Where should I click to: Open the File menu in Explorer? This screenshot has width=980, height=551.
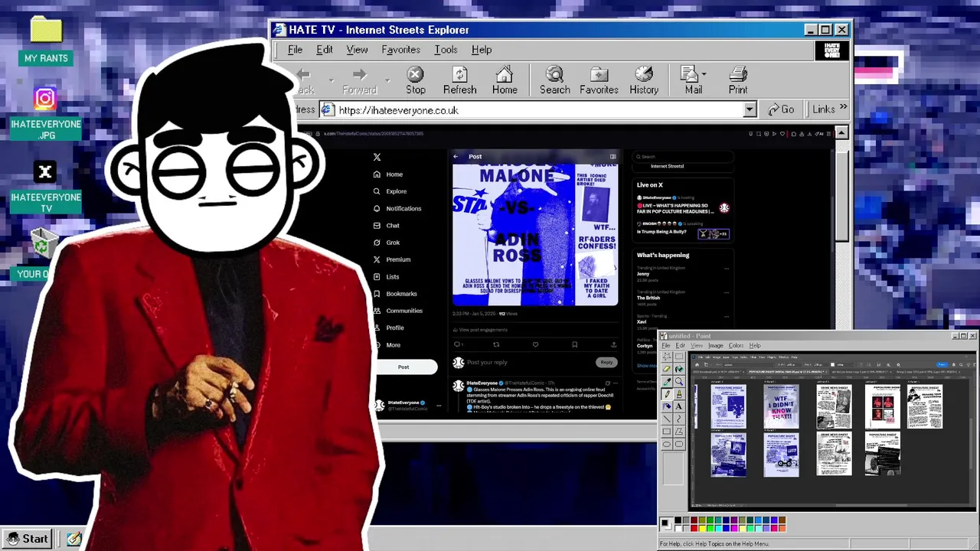pos(295,50)
